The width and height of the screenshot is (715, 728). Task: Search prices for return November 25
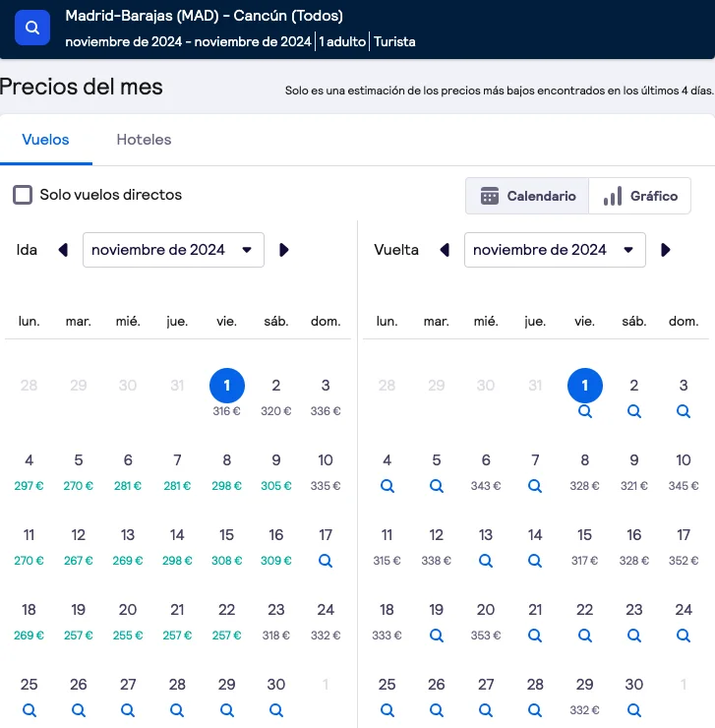(x=387, y=710)
